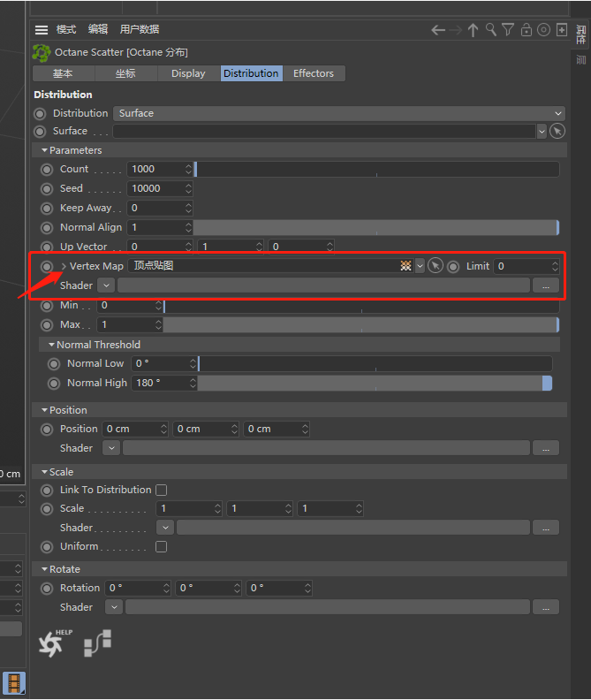
Task: Click the Normal Low value field
Action: [160, 363]
